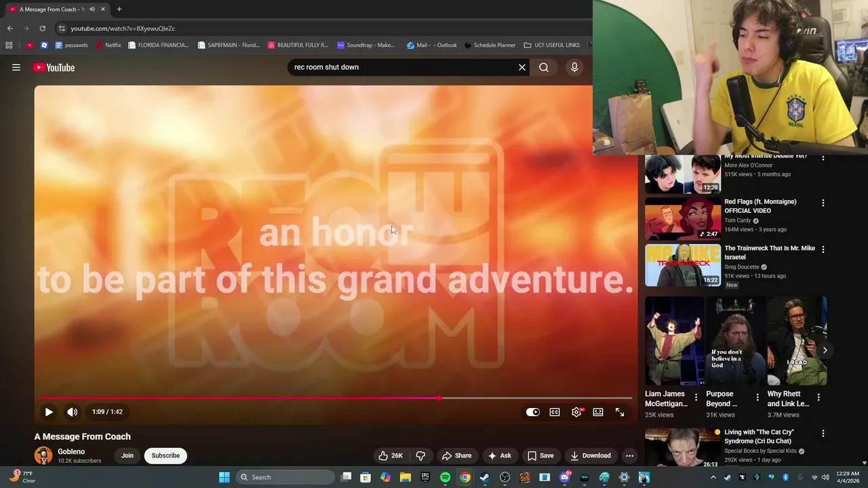Open options for 'Purpose Beyond' short
868x488 pixels.
pyautogui.click(x=757, y=397)
